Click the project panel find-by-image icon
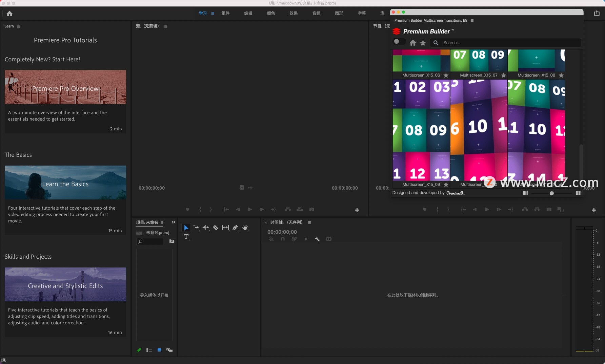 172,241
